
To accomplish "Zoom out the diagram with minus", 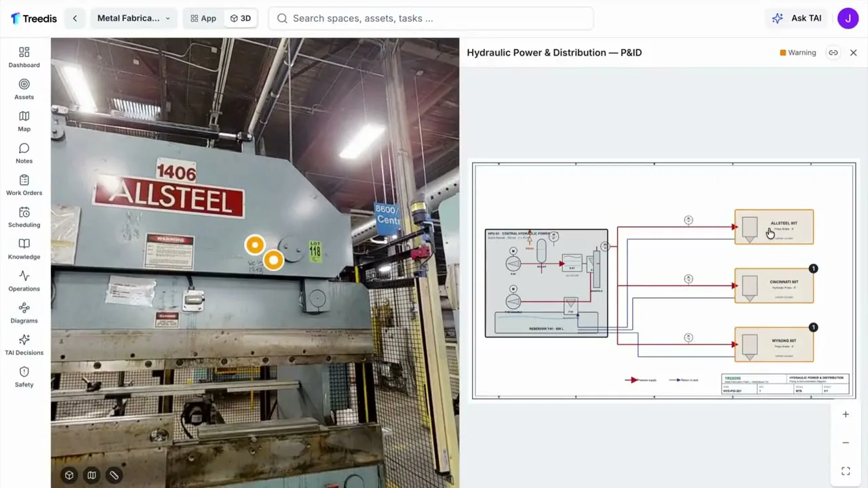I will click(x=846, y=443).
